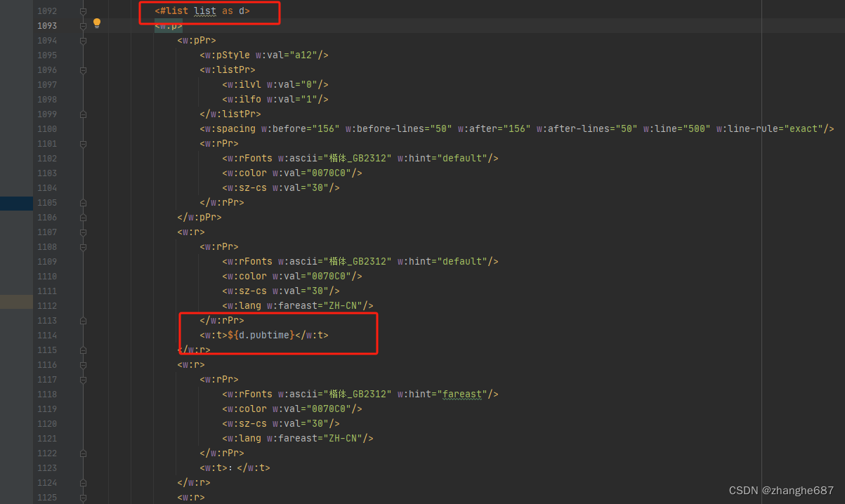The height and width of the screenshot is (504, 845).
Task: Click line number 1109 in the gutter
Action: pyautogui.click(x=47, y=262)
